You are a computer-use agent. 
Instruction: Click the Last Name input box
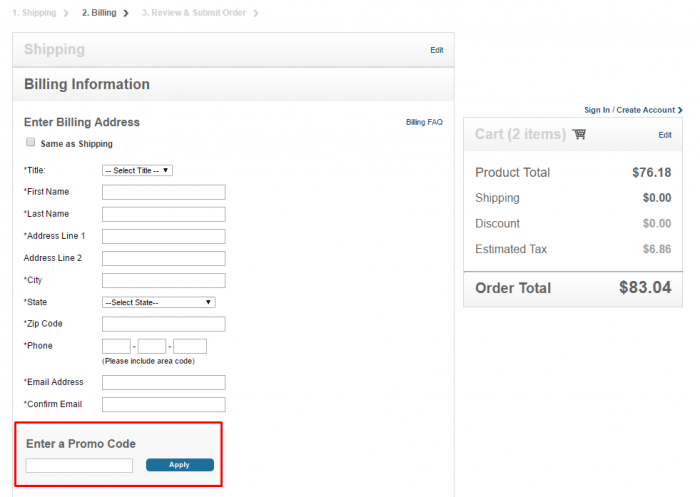coord(164,214)
